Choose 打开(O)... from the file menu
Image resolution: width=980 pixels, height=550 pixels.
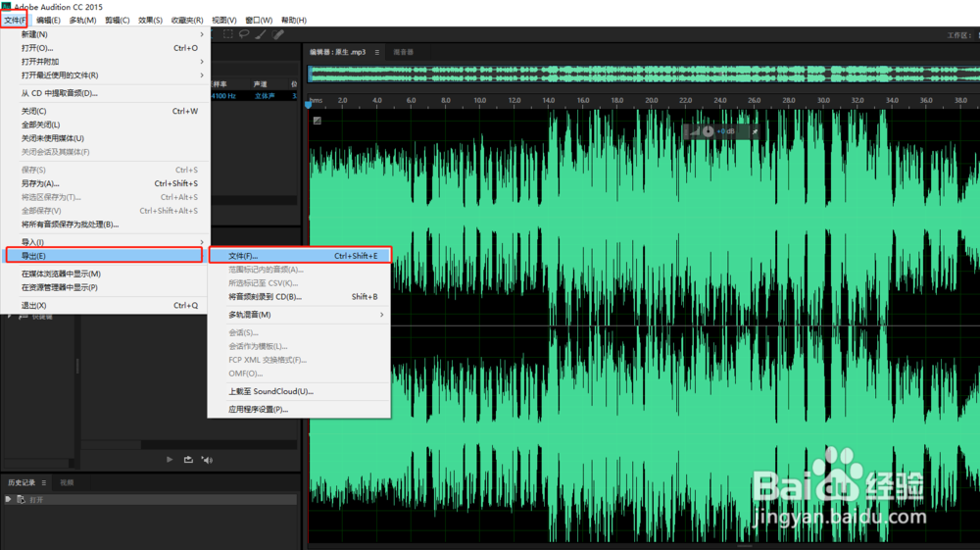pos(105,48)
